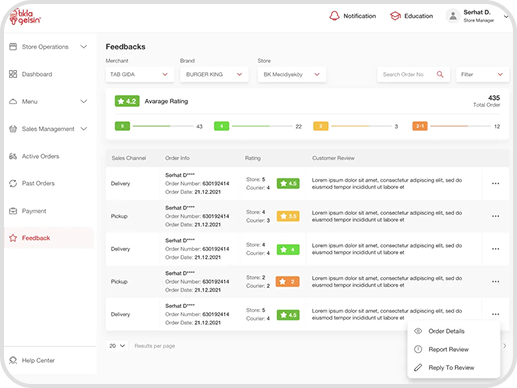This screenshot has width=517, height=388.
Task: Click the 2-1 star rating distribution bar
Action: coord(460,126)
